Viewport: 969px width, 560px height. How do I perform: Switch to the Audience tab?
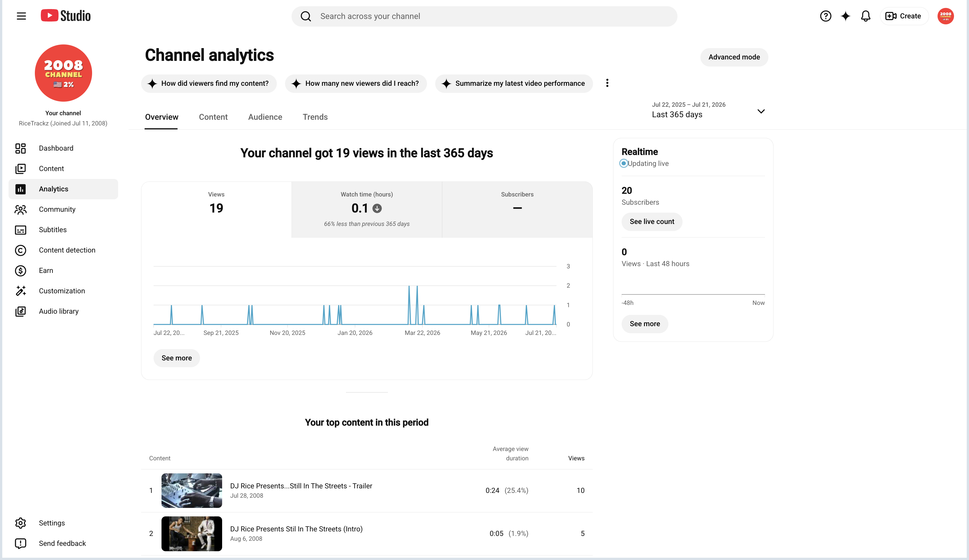265,117
